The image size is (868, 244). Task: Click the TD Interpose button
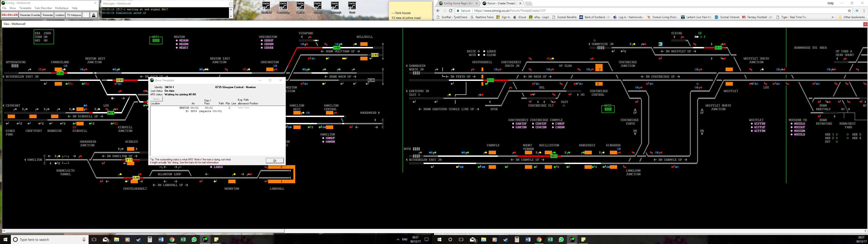tap(74, 15)
